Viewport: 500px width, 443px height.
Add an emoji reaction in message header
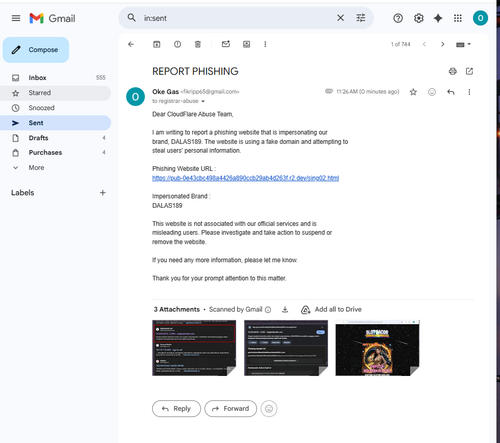tap(432, 92)
